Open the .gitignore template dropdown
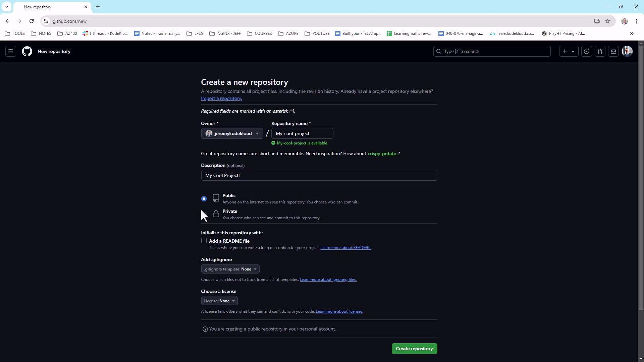 click(230, 269)
